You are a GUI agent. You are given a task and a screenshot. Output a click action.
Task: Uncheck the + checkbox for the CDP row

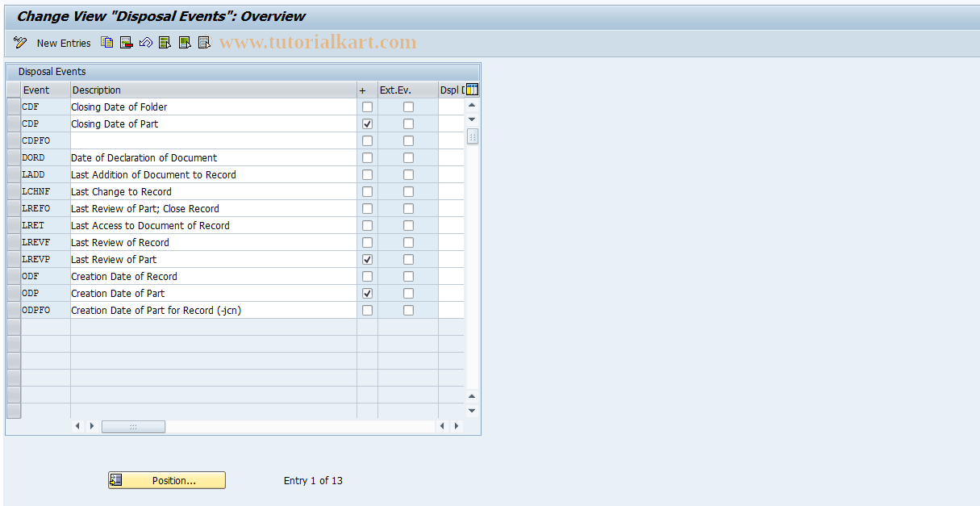(x=367, y=123)
